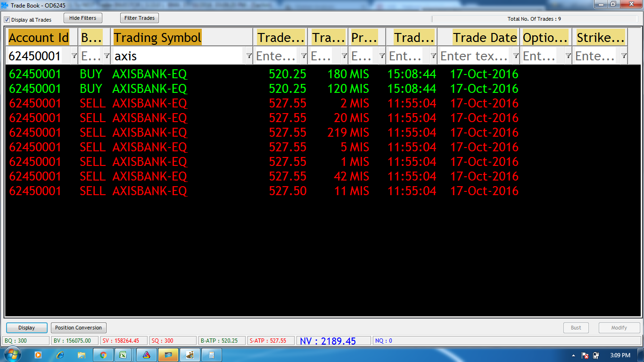
Task: Open the trade quantity column filter icon
Action: tap(344, 56)
